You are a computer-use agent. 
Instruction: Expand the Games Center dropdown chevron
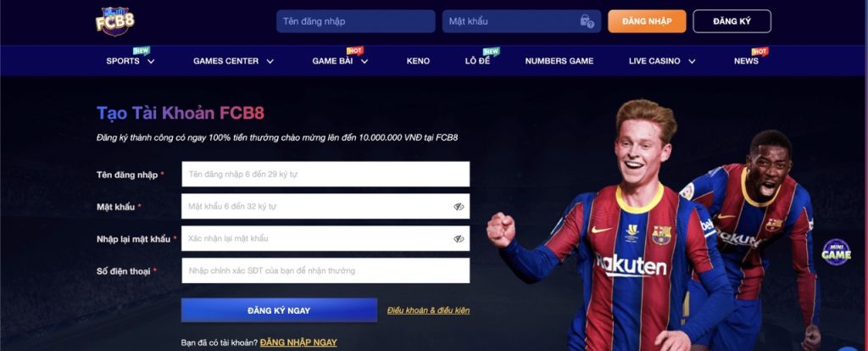[270, 61]
